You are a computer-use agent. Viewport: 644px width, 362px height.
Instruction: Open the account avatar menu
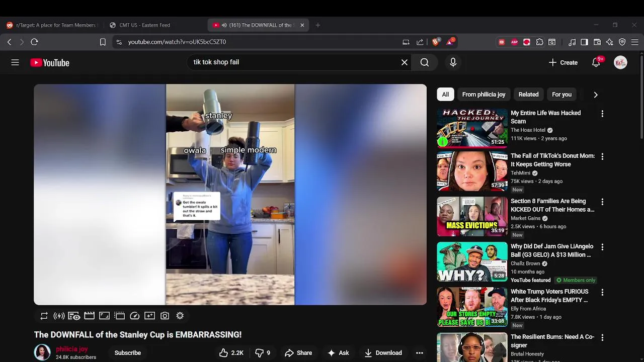point(620,62)
